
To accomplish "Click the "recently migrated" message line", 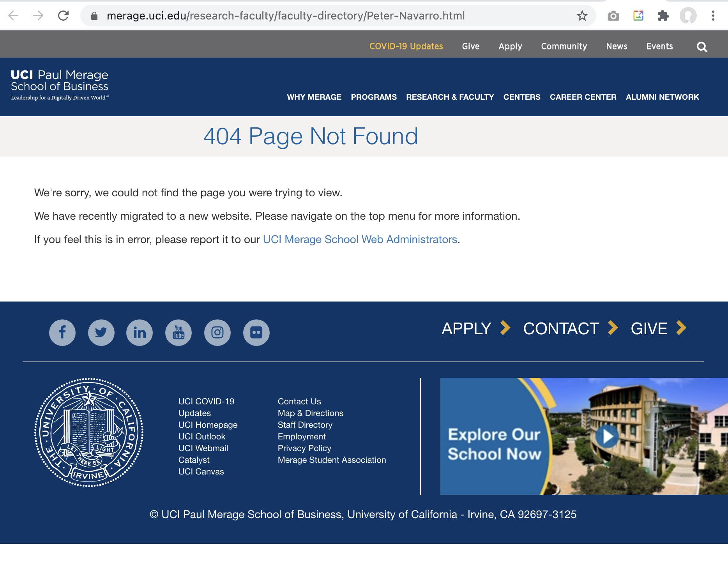I will [277, 216].
